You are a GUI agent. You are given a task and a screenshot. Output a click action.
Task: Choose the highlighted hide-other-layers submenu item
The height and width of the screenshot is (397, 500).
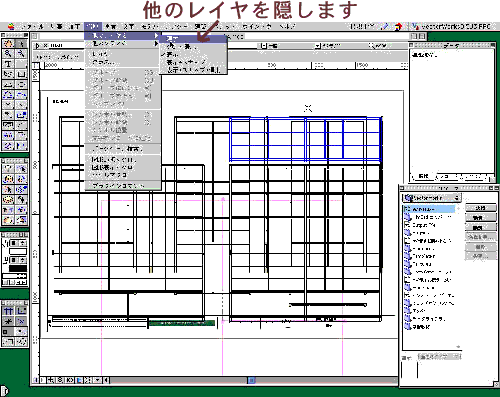pyautogui.click(x=193, y=39)
